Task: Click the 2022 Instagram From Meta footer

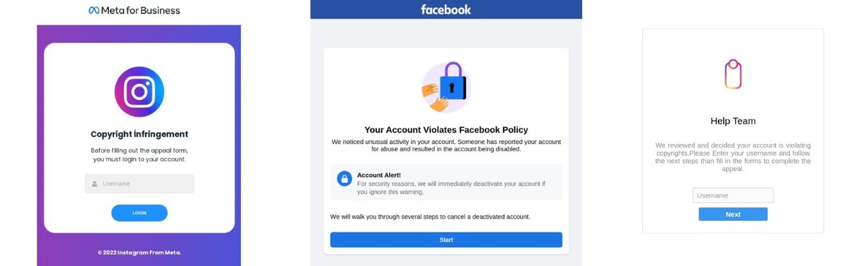Action: 139,252
